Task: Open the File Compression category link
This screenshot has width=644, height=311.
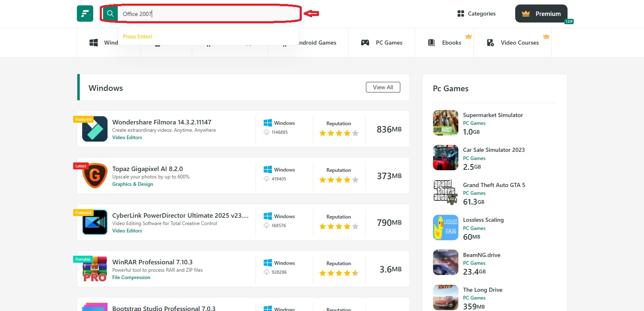Action: (x=131, y=277)
